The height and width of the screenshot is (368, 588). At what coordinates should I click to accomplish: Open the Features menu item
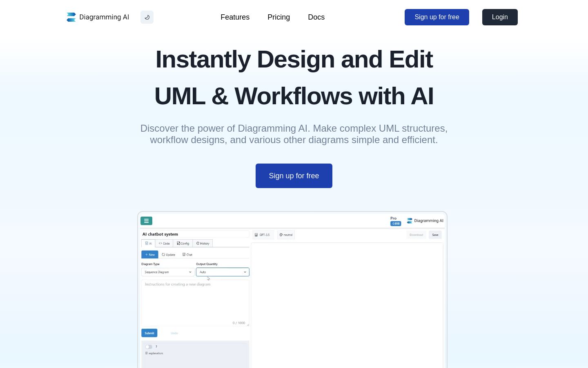(x=235, y=17)
